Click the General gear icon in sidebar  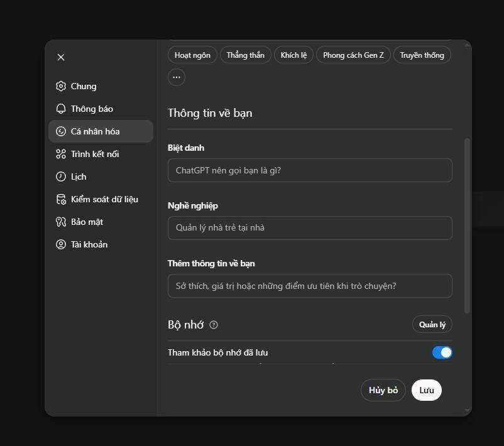click(x=61, y=86)
